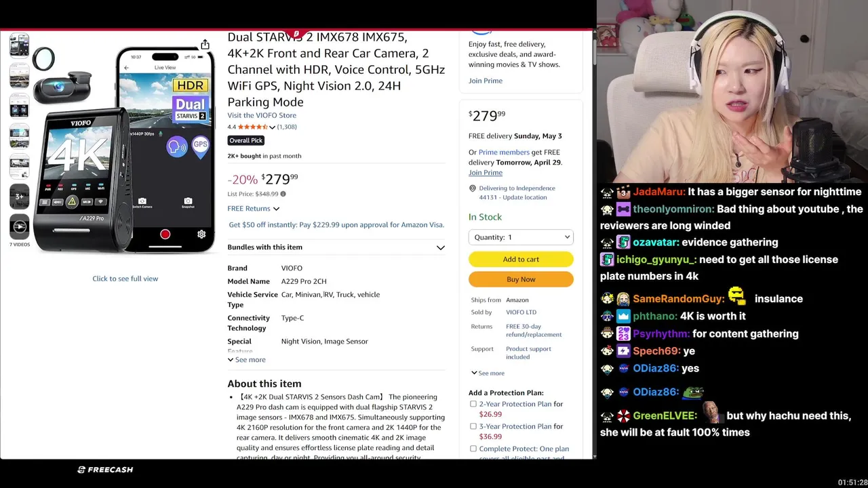Expand FREE Returns details
868x488 pixels.
point(253,209)
